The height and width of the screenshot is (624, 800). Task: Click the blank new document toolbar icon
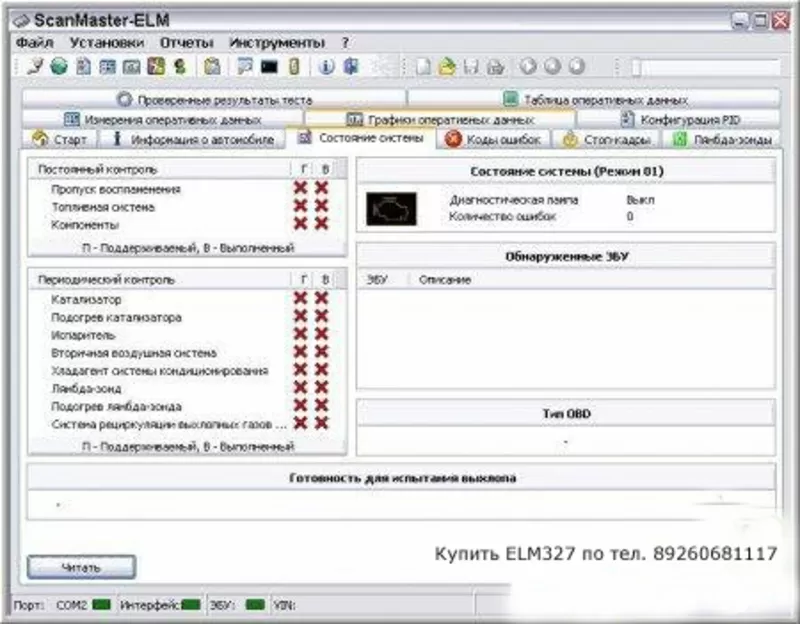tap(423, 67)
